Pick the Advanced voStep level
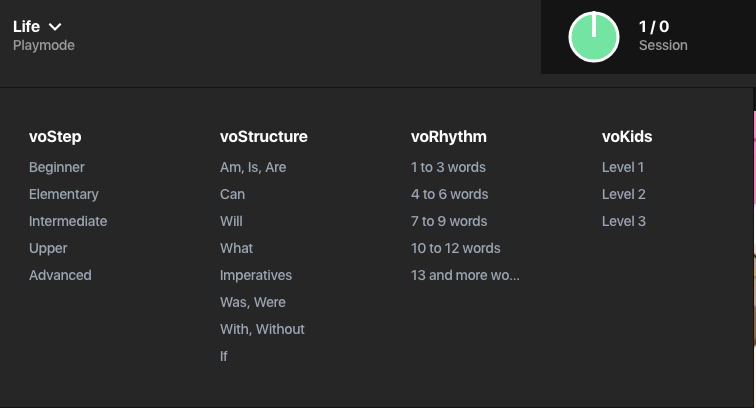Viewport: 756px width, 408px height. coord(60,275)
